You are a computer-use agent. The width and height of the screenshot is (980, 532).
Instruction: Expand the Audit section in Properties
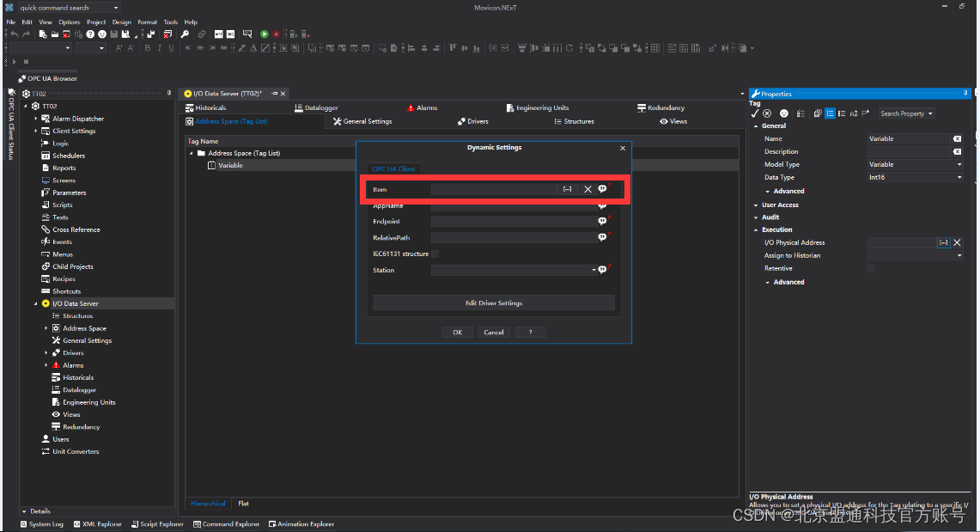(x=756, y=217)
